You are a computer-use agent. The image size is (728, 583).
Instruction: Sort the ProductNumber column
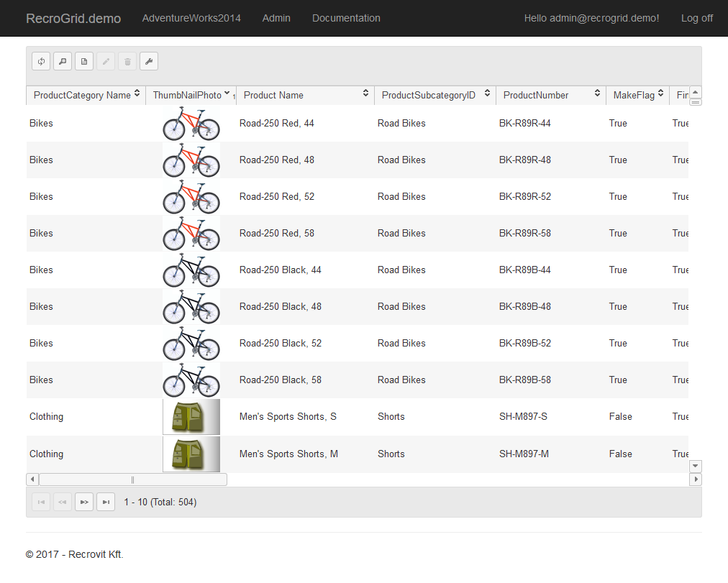coord(597,93)
